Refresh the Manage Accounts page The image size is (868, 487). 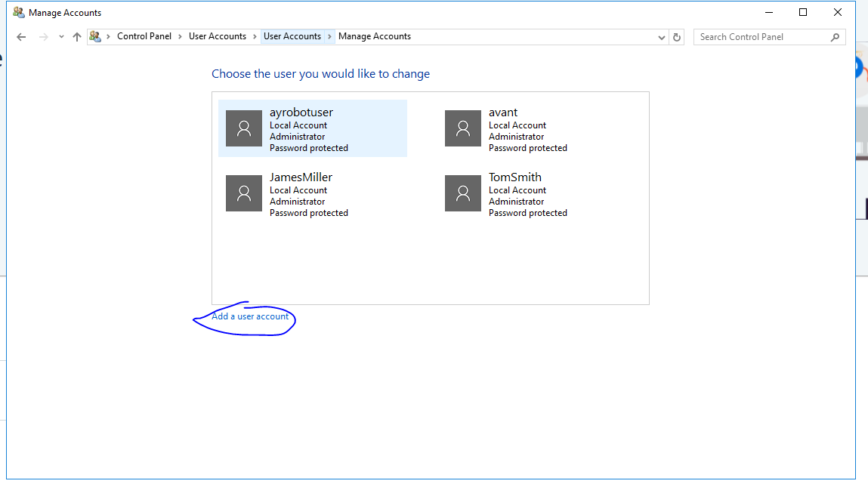coord(676,38)
